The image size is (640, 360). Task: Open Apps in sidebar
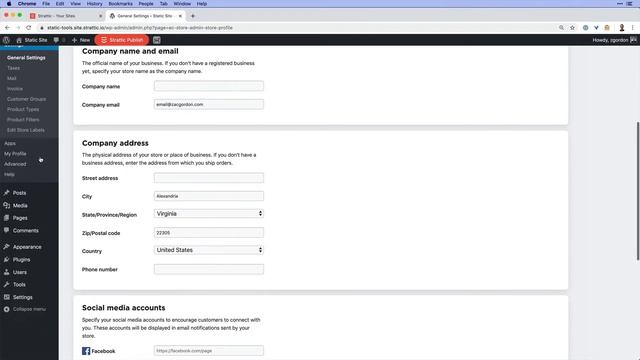pos(10,144)
